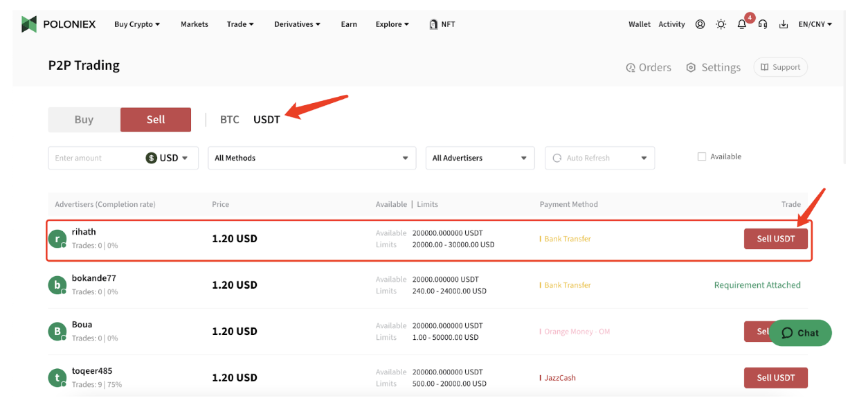The image size is (868, 407).
Task: Switch to the Buy tab
Action: point(84,120)
